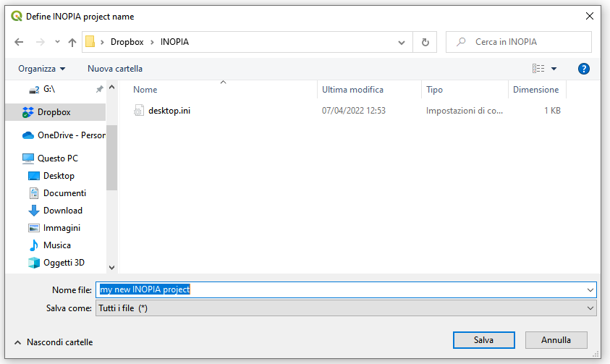This screenshot has width=610, height=364.
Task: Expand the address bar history dropdown
Action: (x=402, y=43)
